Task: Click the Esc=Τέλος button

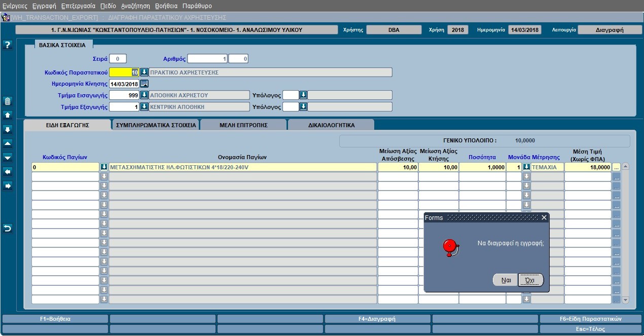Action: pos(592,329)
